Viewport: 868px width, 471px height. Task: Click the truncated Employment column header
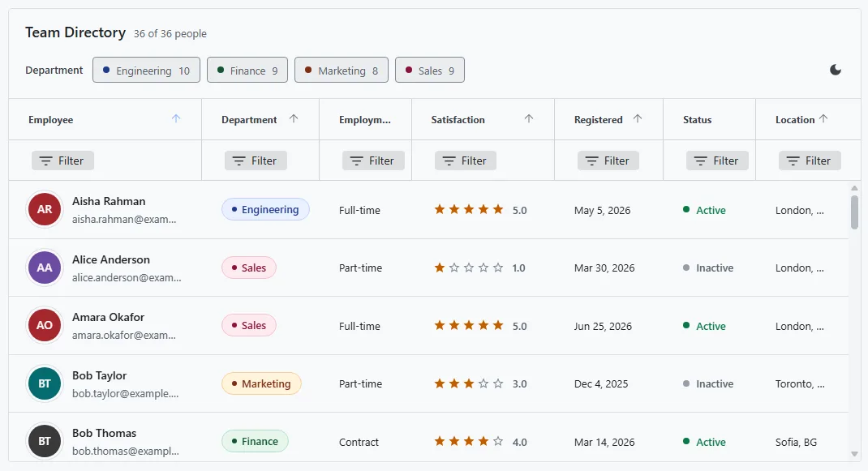(x=365, y=119)
